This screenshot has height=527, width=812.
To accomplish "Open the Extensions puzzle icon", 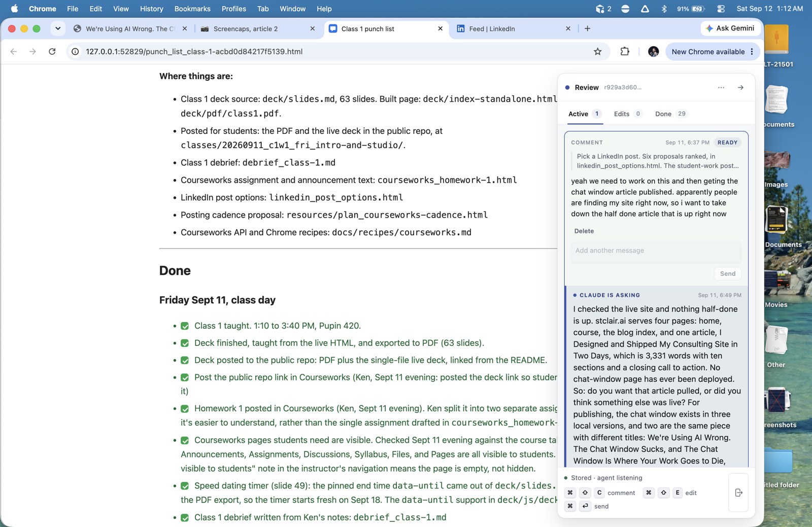I will 625,51.
